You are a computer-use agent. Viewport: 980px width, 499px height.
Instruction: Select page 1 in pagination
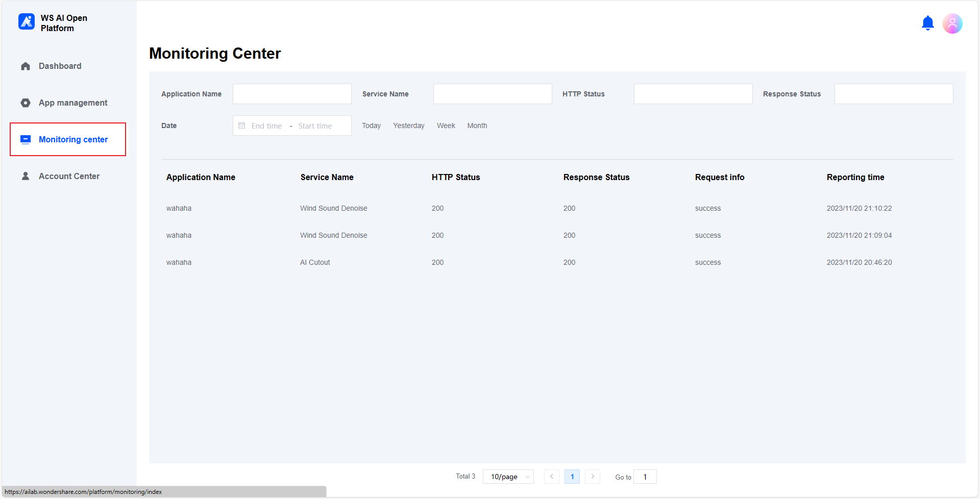coord(572,477)
